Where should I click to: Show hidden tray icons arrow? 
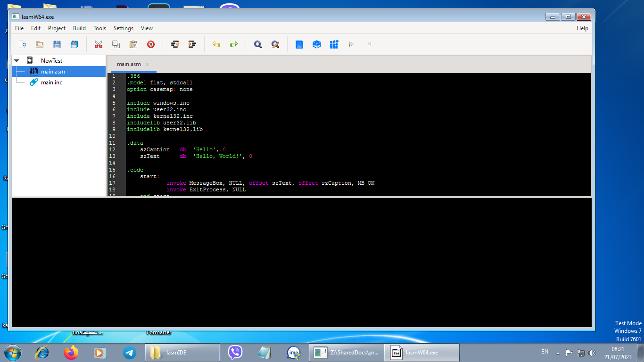point(558,352)
